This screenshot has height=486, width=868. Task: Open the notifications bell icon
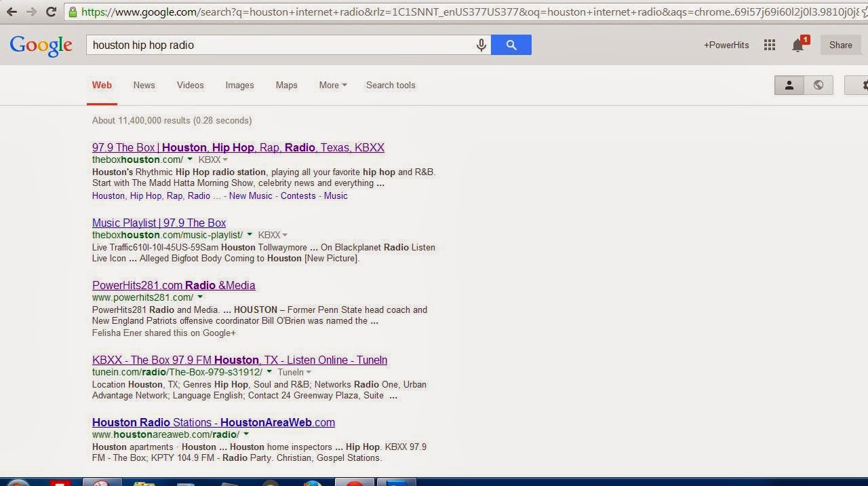(x=798, y=45)
